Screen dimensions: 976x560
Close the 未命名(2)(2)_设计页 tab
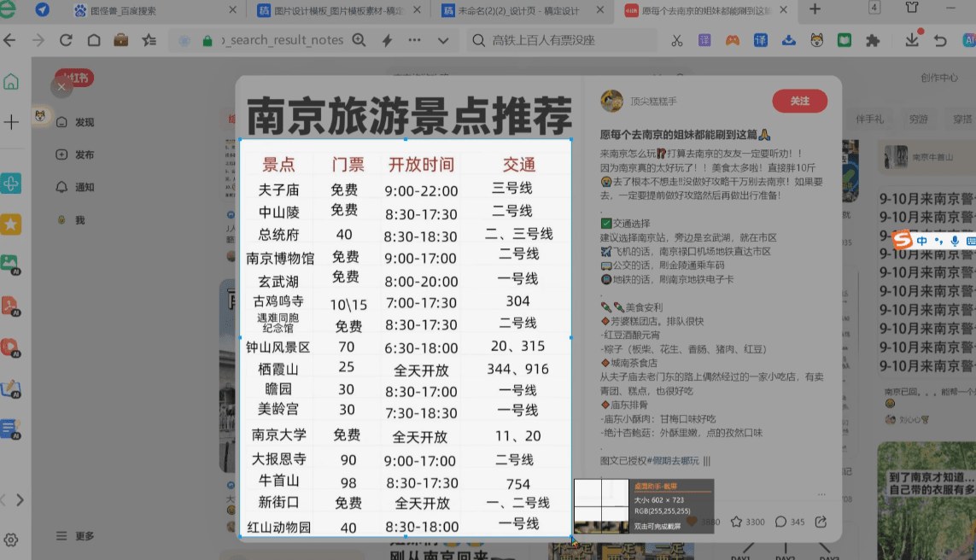[x=599, y=10]
